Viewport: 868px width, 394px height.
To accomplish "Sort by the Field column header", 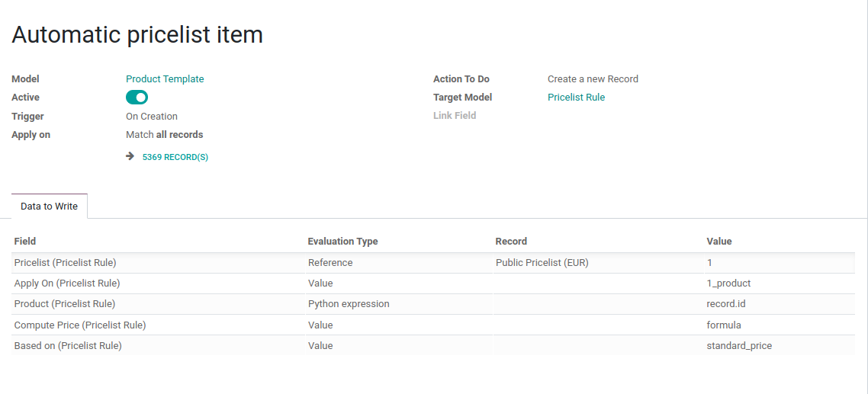I will click(25, 242).
